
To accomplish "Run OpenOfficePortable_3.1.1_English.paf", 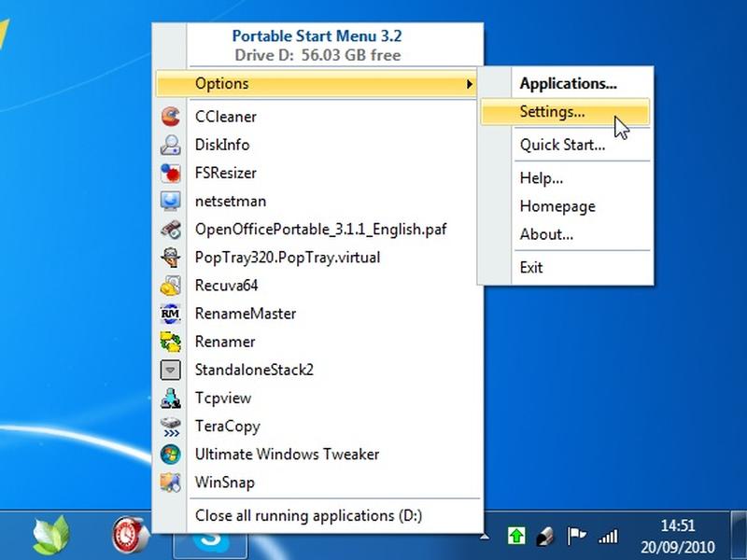I will tap(320, 230).
